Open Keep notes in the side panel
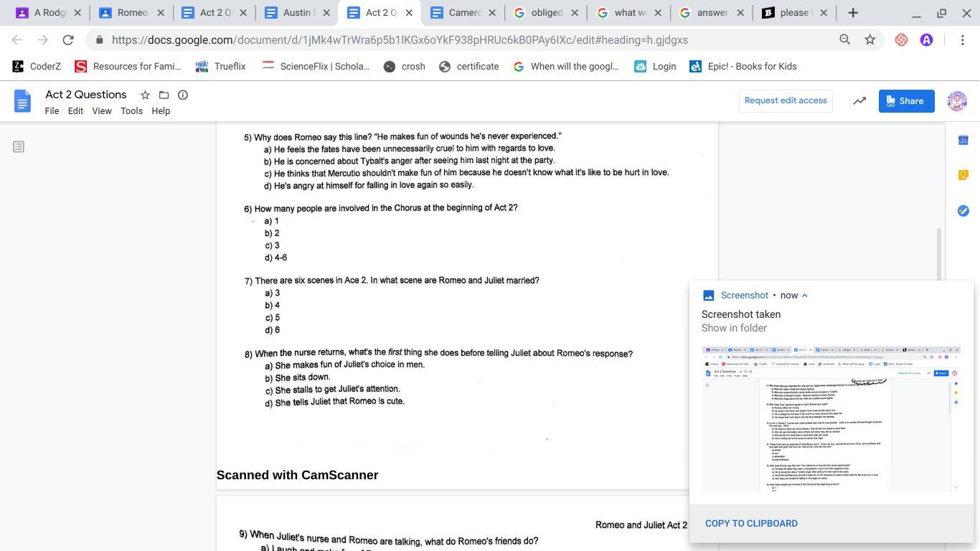This screenshot has height=551, width=980. [x=963, y=175]
